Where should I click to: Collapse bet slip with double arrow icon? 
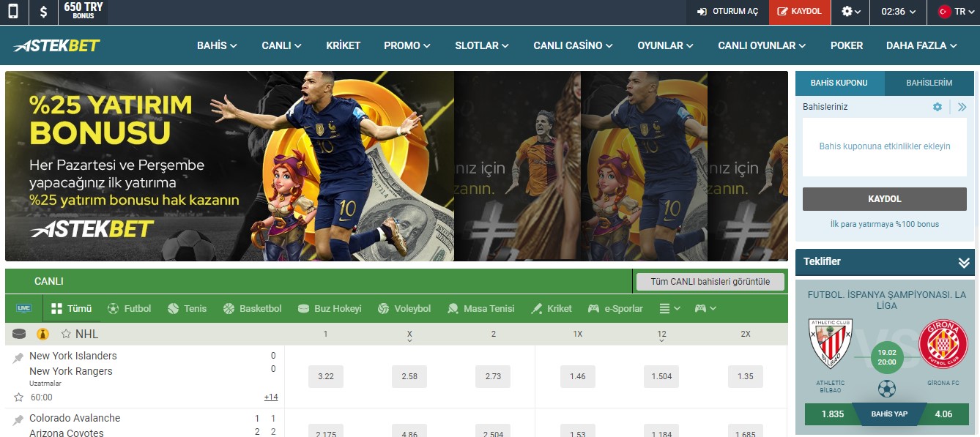tap(962, 107)
